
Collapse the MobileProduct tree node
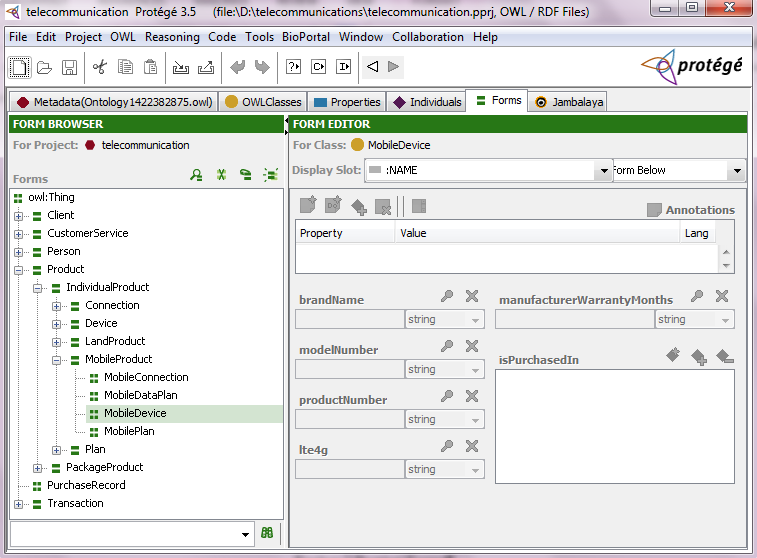click(x=56, y=360)
